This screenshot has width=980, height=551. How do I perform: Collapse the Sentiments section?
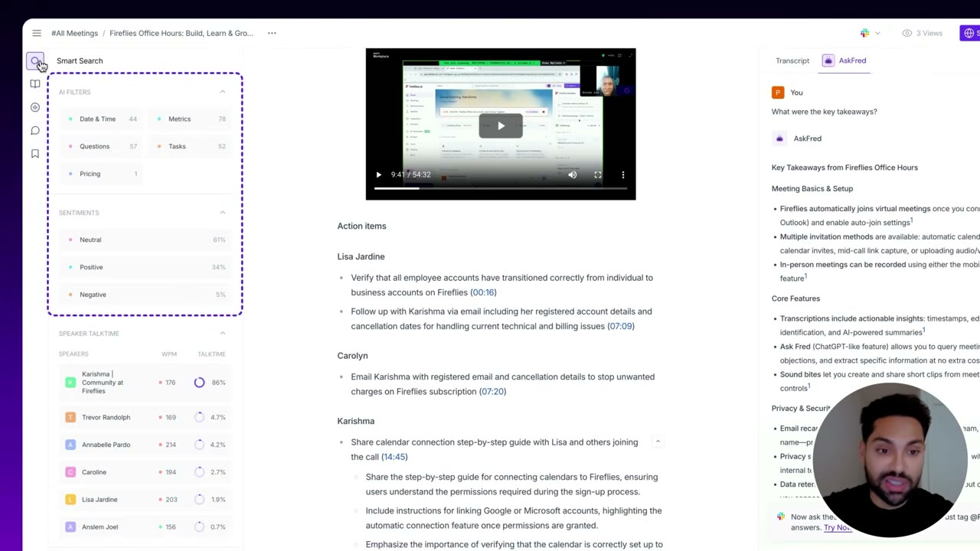pyautogui.click(x=223, y=213)
